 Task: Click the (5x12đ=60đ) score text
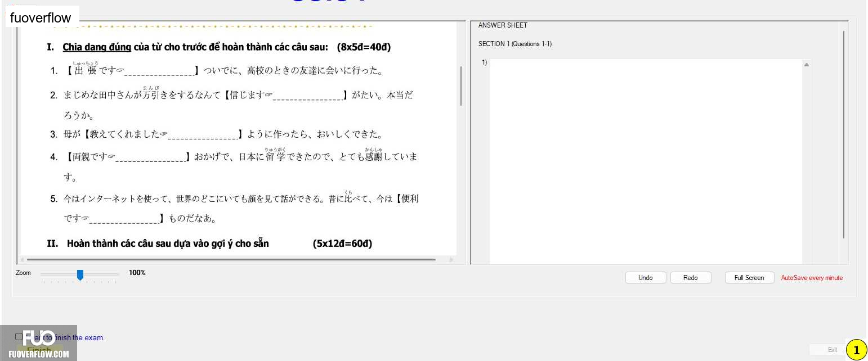point(342,243)
